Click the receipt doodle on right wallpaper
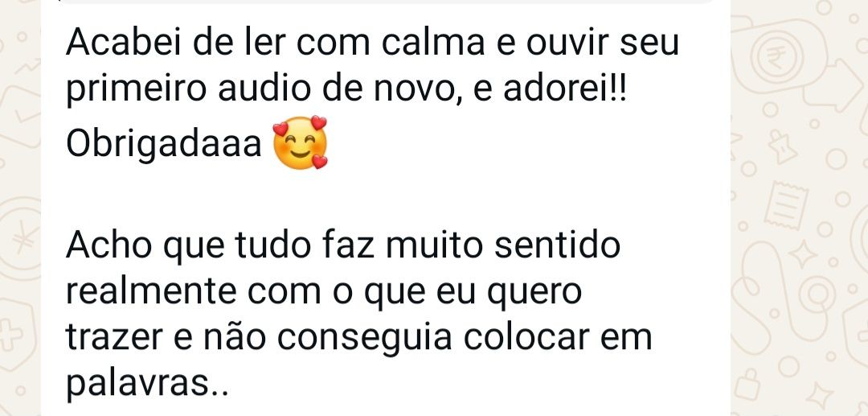 [x=786, y=206]
